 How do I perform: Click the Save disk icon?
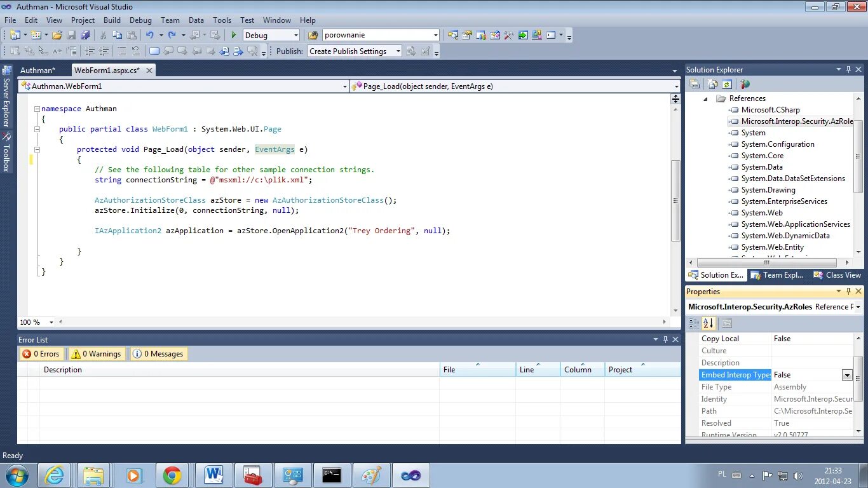point(71,36)
